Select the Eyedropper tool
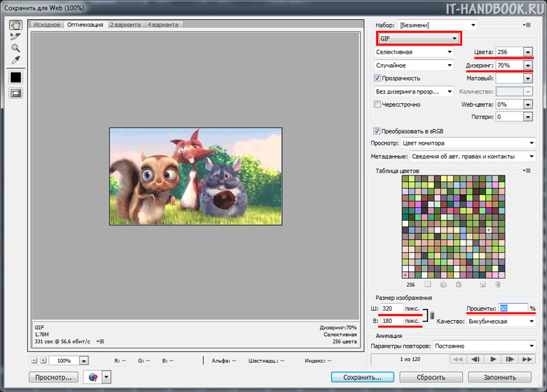The width and height of the screenshot is (547, 392). click(16, 60)
